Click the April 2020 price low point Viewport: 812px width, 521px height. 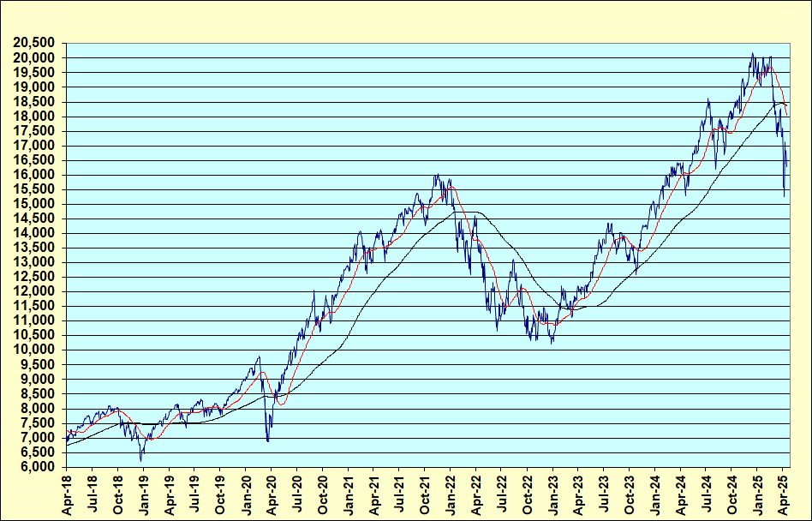pos(268,440)
